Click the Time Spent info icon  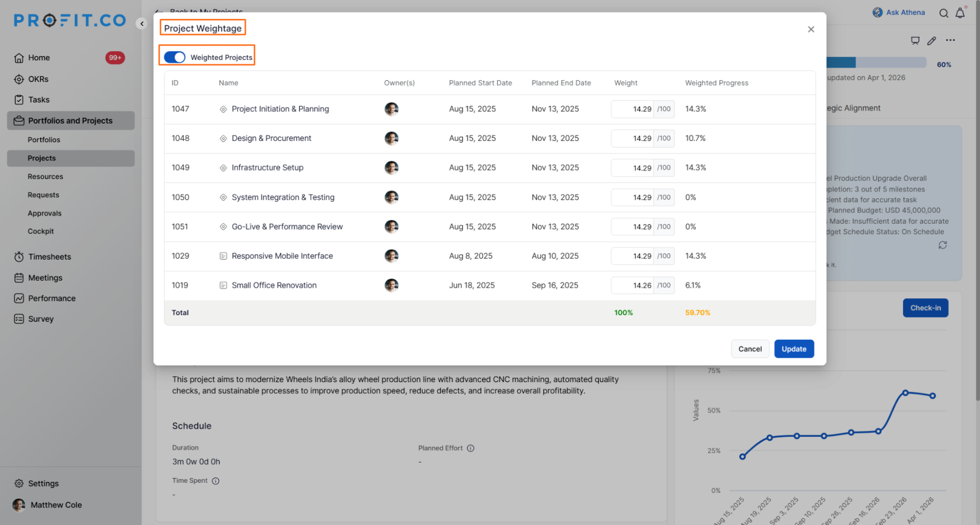click(x=216, y=481)
